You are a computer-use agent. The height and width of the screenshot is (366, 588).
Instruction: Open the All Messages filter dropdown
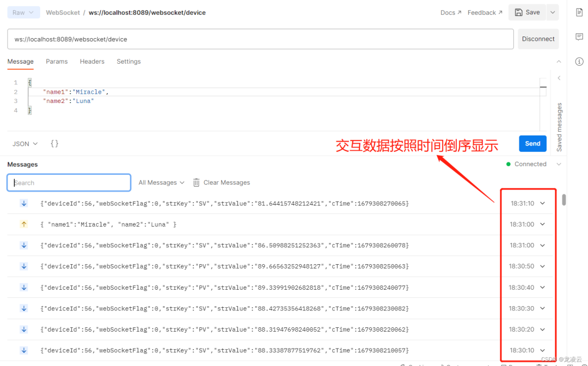(162, 182)
